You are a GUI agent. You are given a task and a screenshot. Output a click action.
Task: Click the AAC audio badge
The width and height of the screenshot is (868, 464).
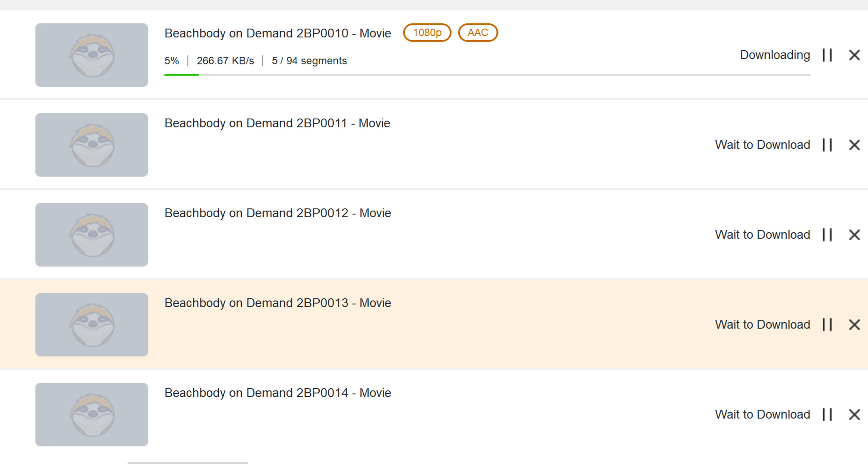pos(478,33)
